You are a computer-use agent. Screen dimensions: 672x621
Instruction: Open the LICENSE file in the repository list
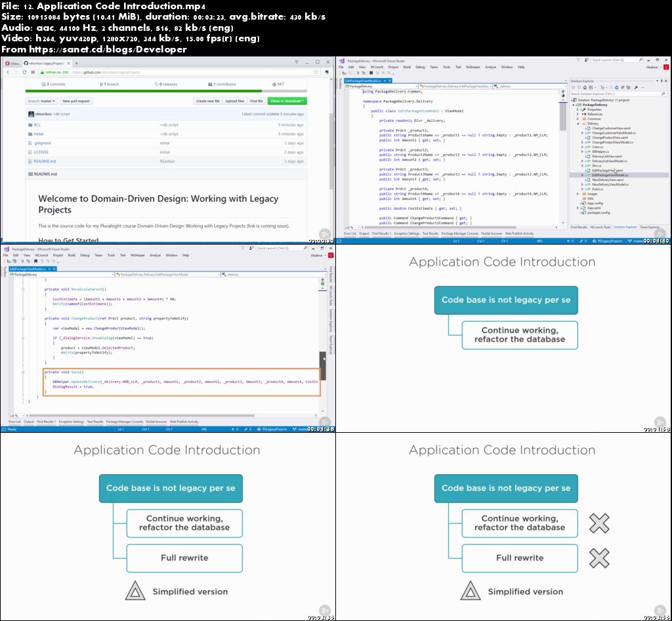[41, 152]
